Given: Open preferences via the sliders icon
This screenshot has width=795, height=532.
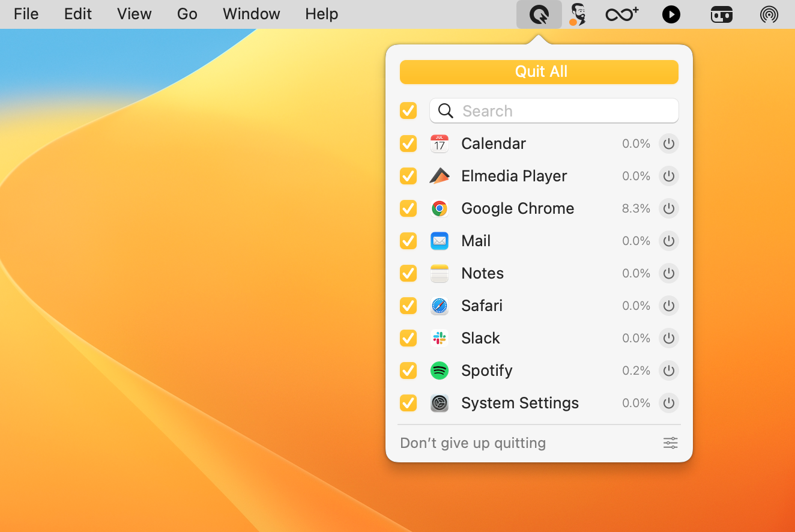Looking at the screenshot, I should (671, 443).
